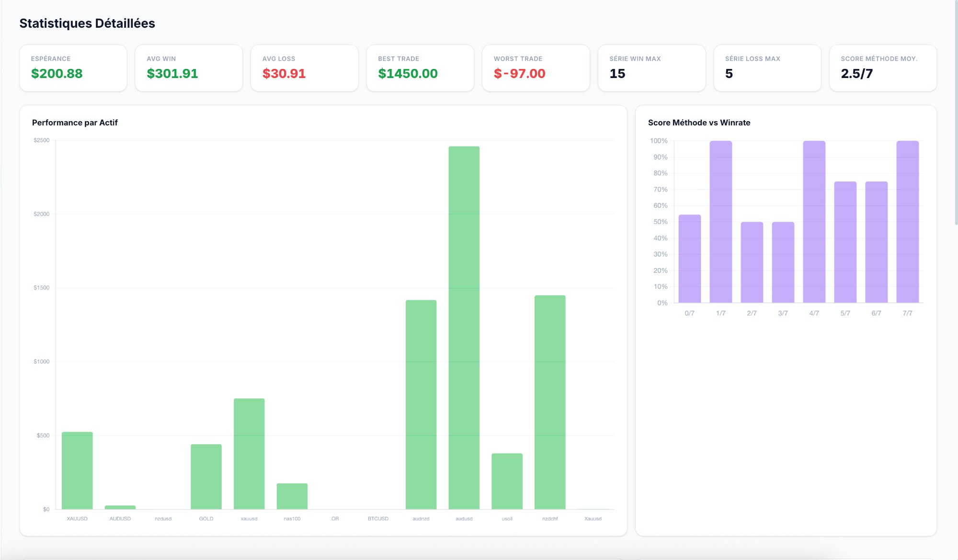Image resolution: width=958 pixels, height=560 pixels.
Task: Select the usoil performance bar
Action: tap(507, 481)
